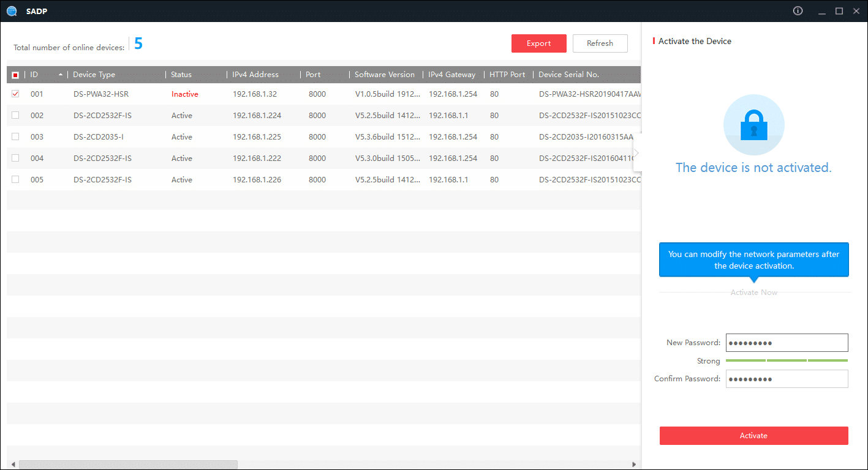The width and height of the screenshot is (868, 470).
Task: Click the SADP application logo icon
Action: point(12,11)
